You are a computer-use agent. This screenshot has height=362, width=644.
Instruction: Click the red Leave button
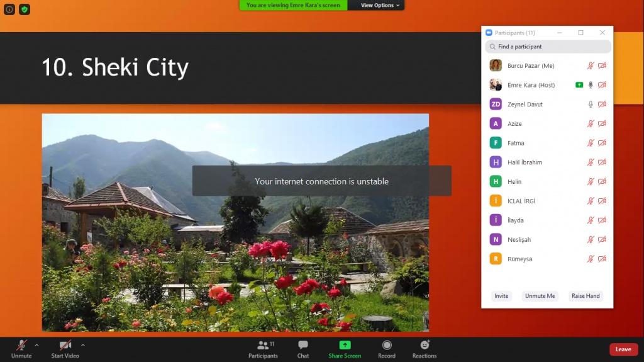(x=623, y=349)
